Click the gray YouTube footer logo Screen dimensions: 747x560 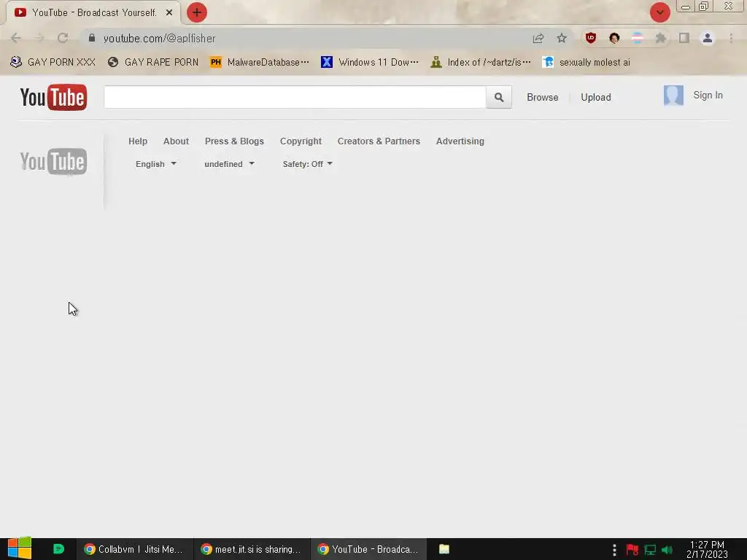[x=53, y=161]
